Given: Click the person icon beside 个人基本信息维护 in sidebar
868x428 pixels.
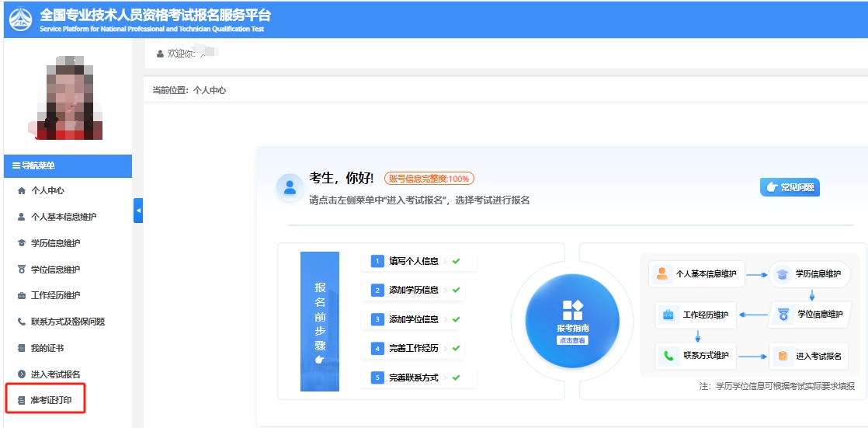Looking at the screenshot, I should pyautogui.click(x=21, y=217).
